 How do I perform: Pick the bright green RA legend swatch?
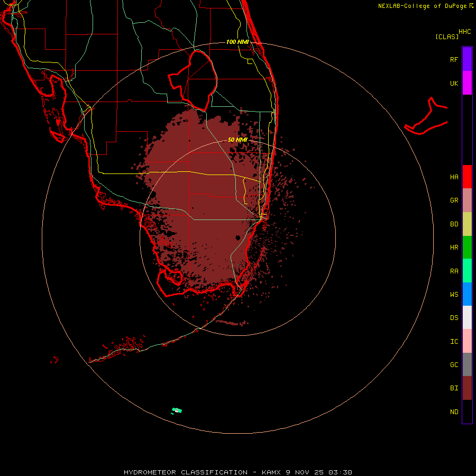pyautogui.click(x=467, y=271)
